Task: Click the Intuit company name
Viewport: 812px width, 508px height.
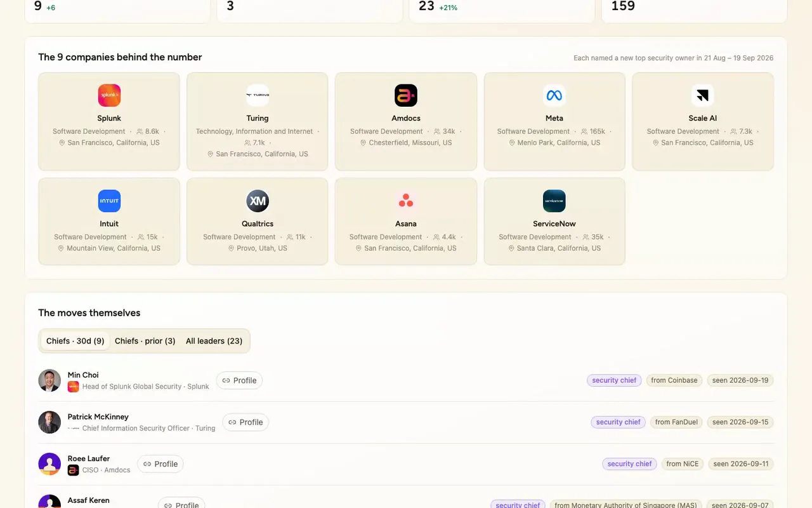Action: tap(109, 224)
